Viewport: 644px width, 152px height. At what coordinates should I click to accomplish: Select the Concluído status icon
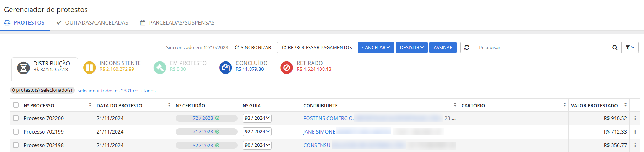click(225, 67)
